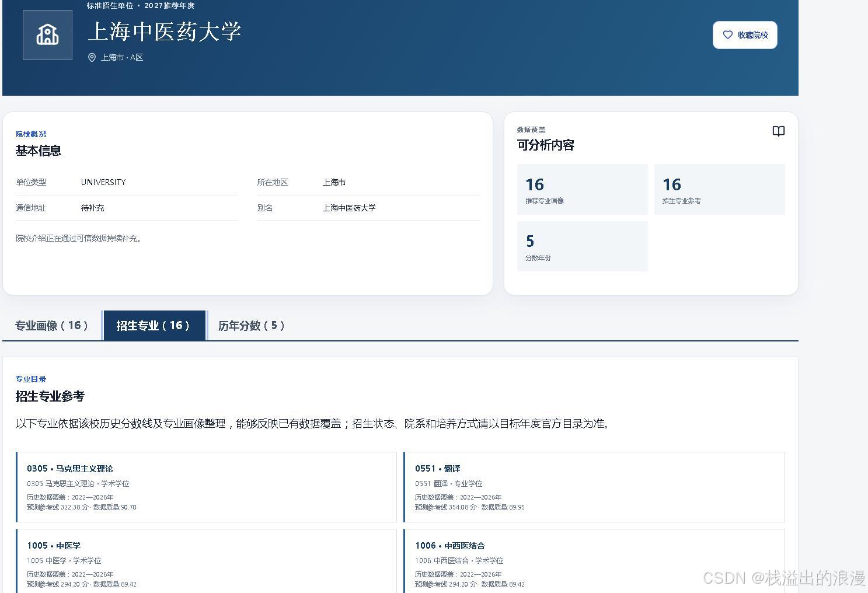Image resolution: width=868 pixels, height=593 pixels.
Task: Click the 上海市 value for 所在地区
Action: coord(334,182)
